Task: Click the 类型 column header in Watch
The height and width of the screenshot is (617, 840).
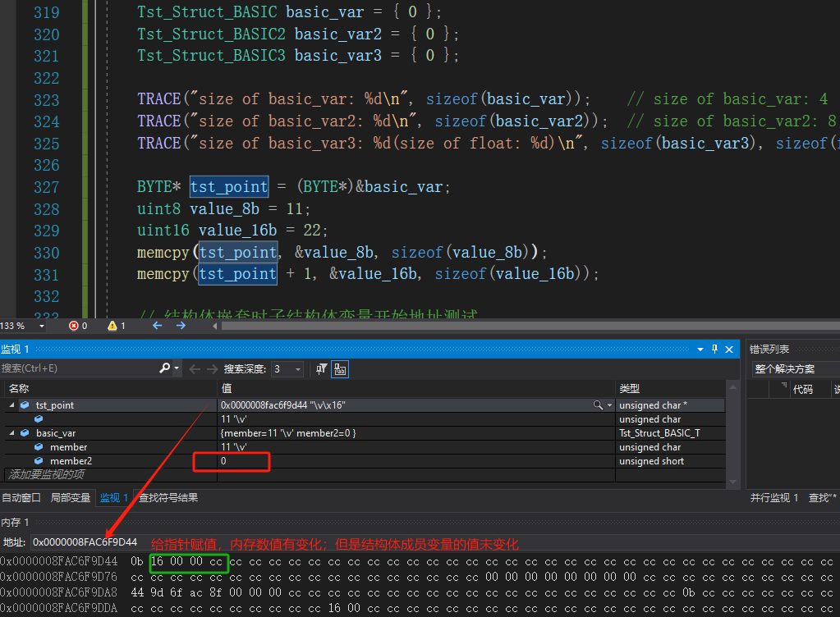Action: (670, 389)
